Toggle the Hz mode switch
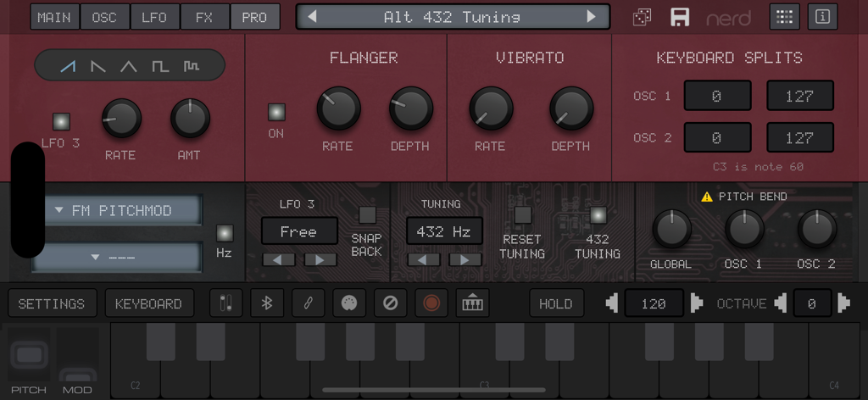 point(225,233)
